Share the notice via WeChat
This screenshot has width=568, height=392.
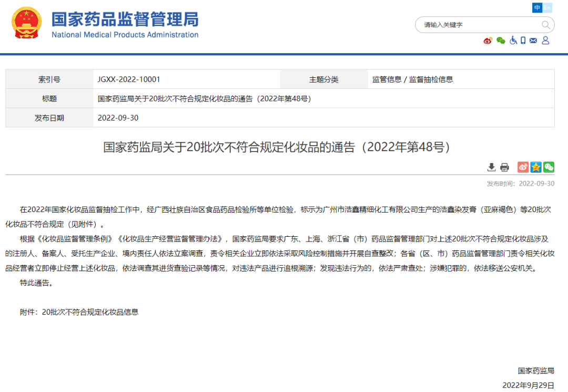click(549, 167)
